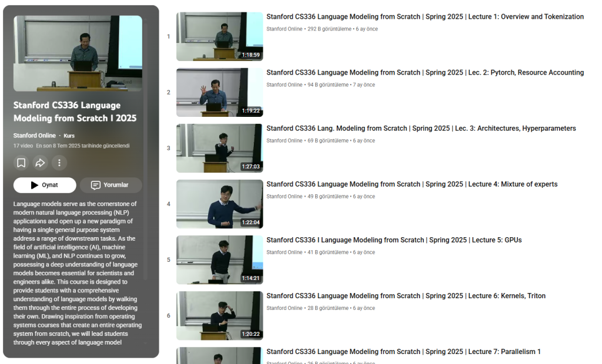Save playlist with the bookmark icon
The height and width of the screenshot is (364, 602).
point(21,163)
